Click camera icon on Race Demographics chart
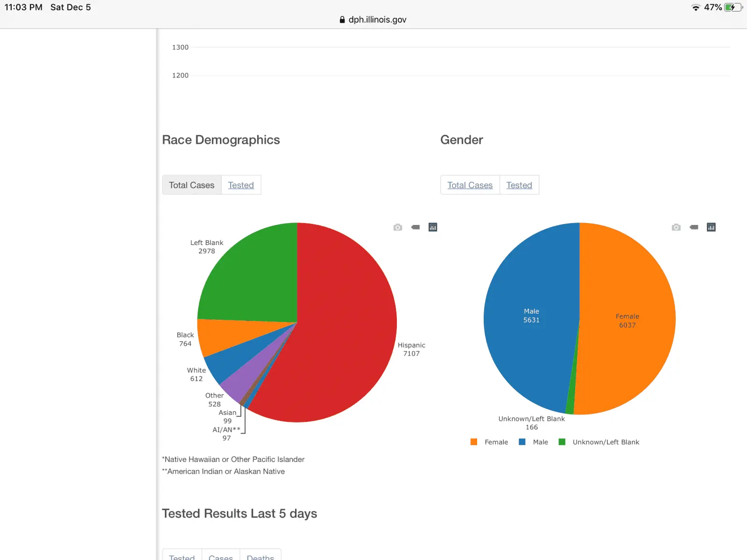The width and height of the screenshot is (747, 560). (398, 227)
